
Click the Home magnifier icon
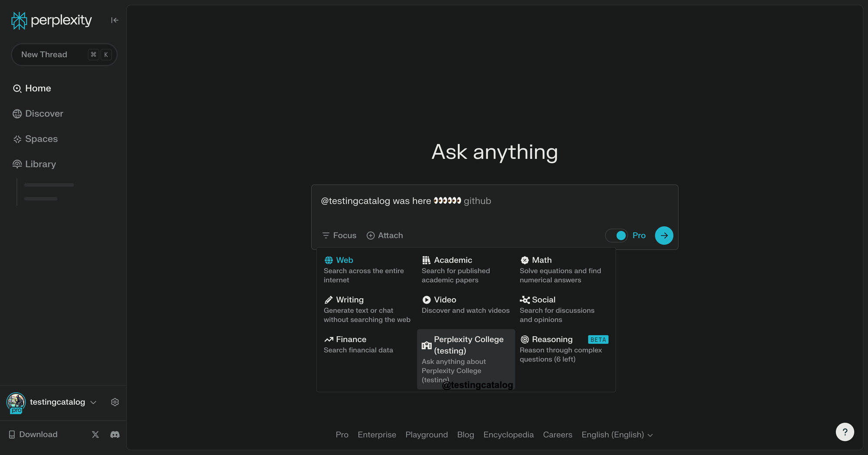click(17, 89)
